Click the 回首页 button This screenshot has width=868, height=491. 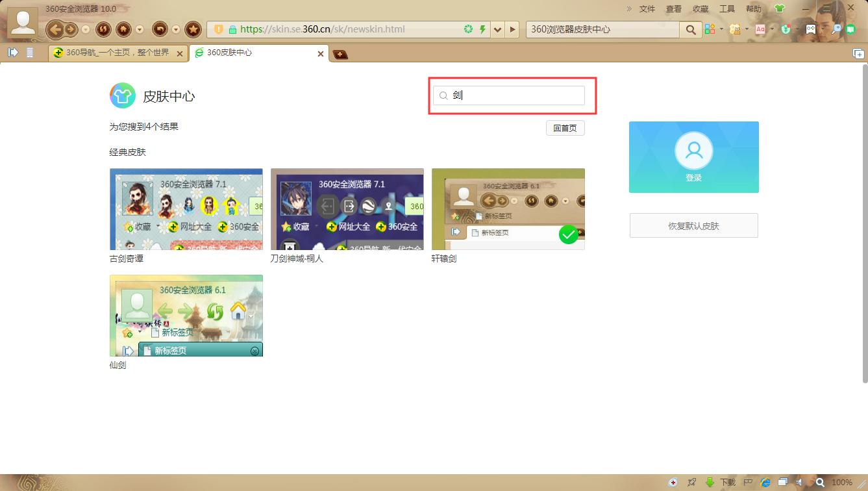click(x=565, y=128)
